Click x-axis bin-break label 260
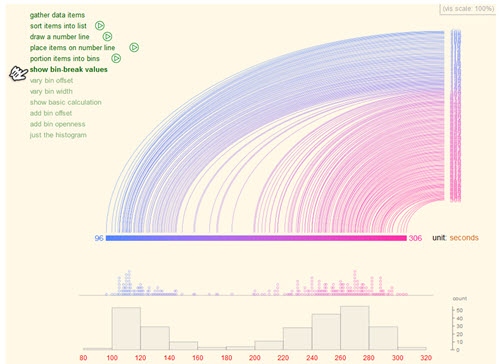Screen dimensions: 500x364 tap(340, 358)
